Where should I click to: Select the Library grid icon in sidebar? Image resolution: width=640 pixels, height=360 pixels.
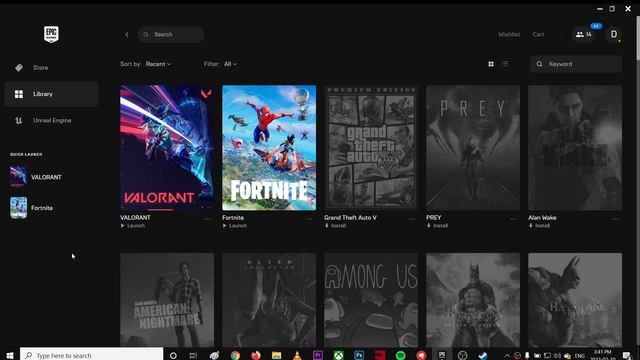(x=19, y=94)
